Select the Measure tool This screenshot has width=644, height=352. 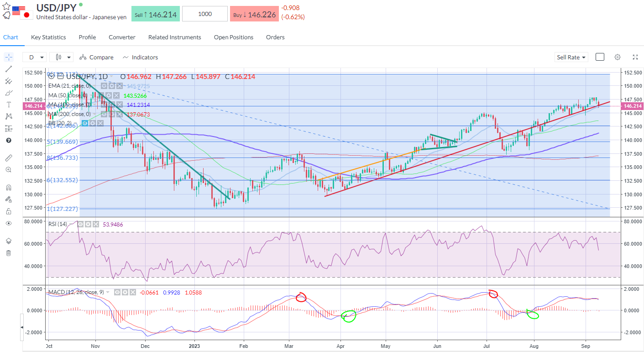tap(8, 158)
